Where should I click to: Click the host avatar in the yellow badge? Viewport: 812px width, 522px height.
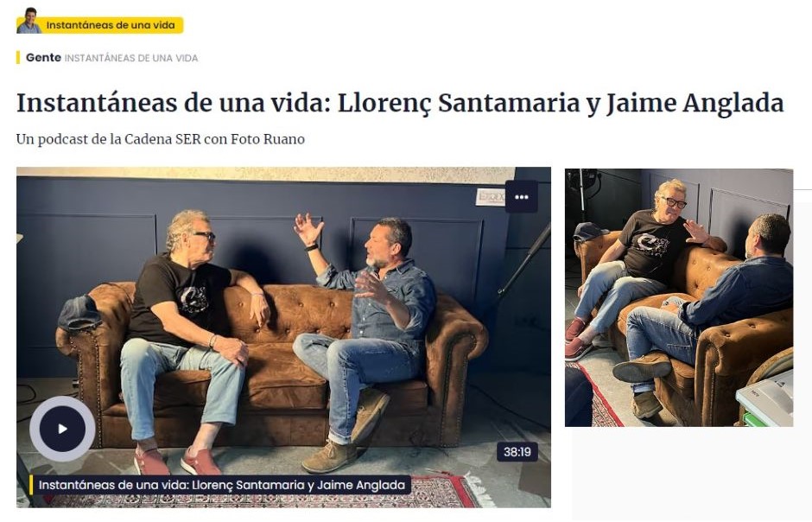coord(29,21)
